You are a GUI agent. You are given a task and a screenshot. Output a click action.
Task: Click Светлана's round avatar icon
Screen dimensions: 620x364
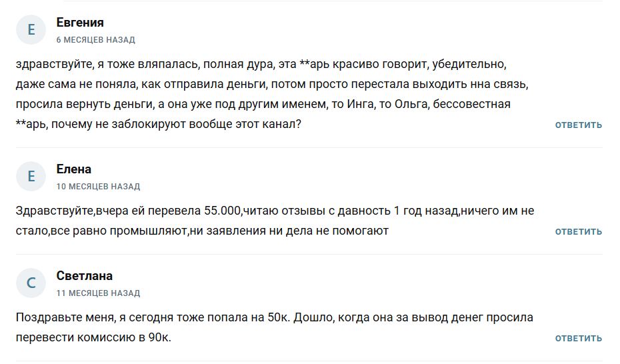[x=30, y=283]
